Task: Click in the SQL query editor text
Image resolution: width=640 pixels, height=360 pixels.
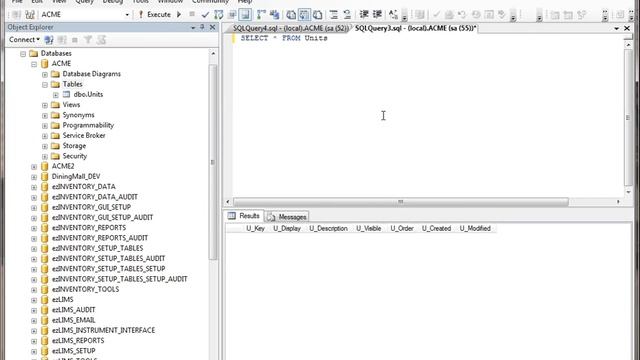Action: [284, 38]
